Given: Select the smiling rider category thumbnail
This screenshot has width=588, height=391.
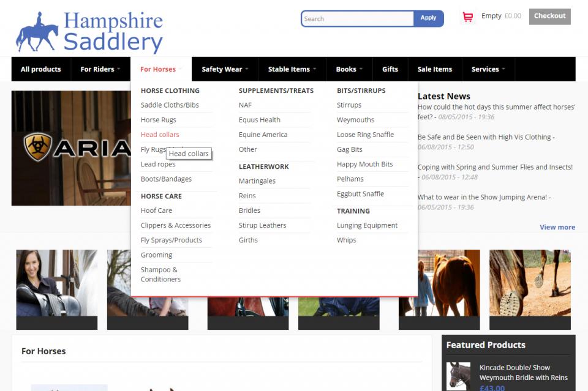Looking at the screenshot, I should click(56, 283).
